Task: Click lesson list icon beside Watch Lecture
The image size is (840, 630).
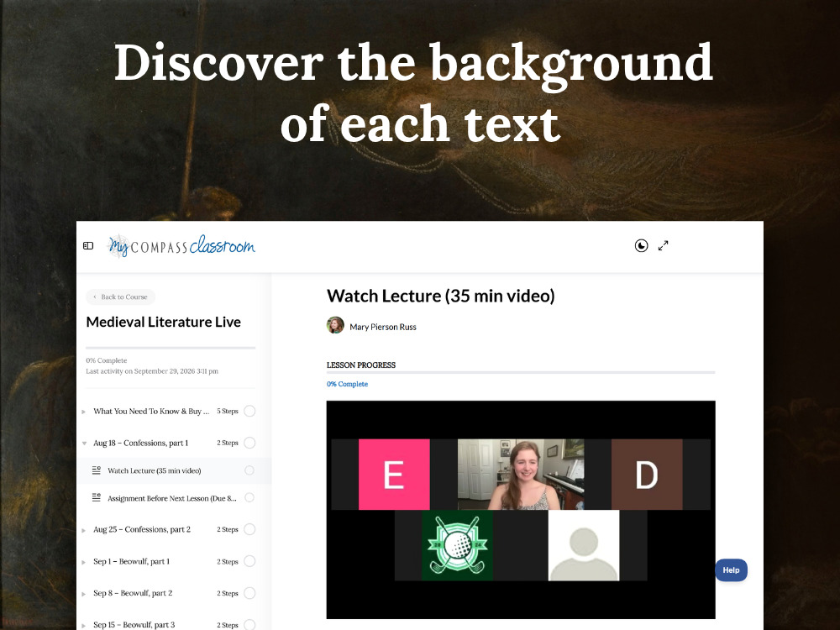Action: [x=97, y=470]
